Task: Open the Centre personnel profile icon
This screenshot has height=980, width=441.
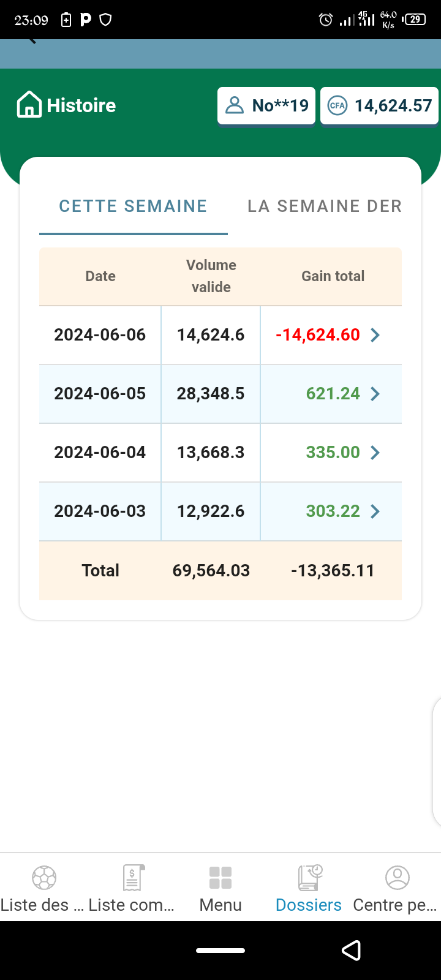Action: 397,878
